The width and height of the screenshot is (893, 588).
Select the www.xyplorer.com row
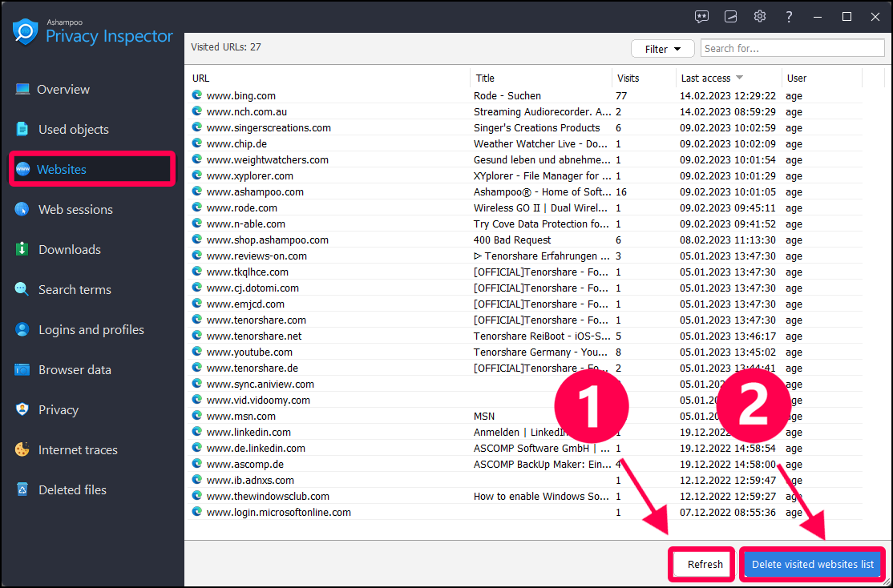coord(523,175)
